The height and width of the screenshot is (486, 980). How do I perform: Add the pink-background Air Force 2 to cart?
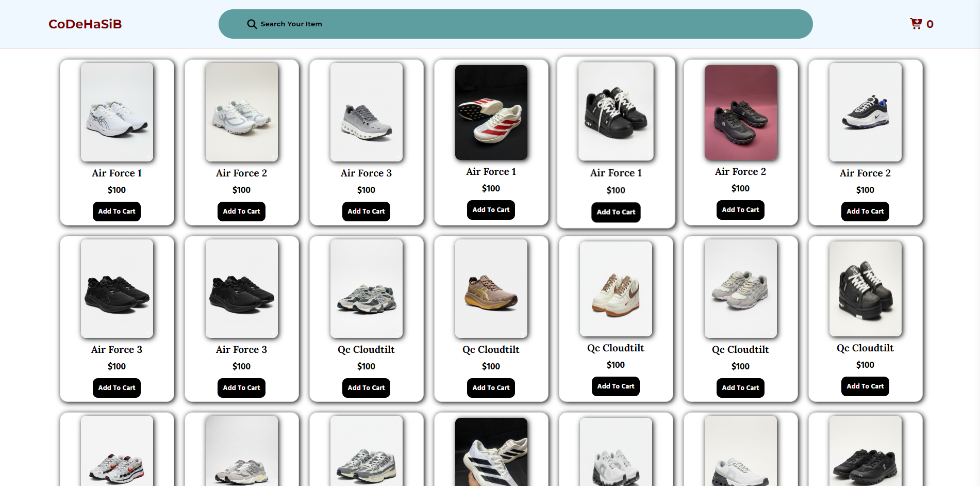[740, 210]
